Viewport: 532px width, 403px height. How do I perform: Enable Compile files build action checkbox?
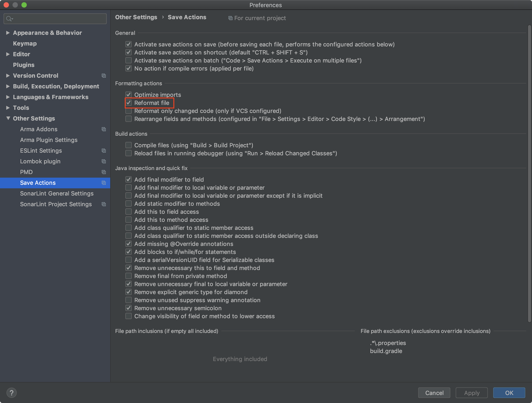point(129,145)
